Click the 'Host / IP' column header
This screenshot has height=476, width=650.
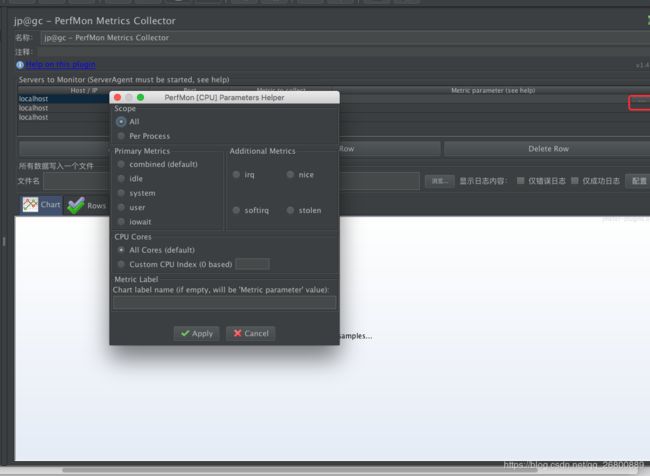pyautogui.click(x=84, y=90)
